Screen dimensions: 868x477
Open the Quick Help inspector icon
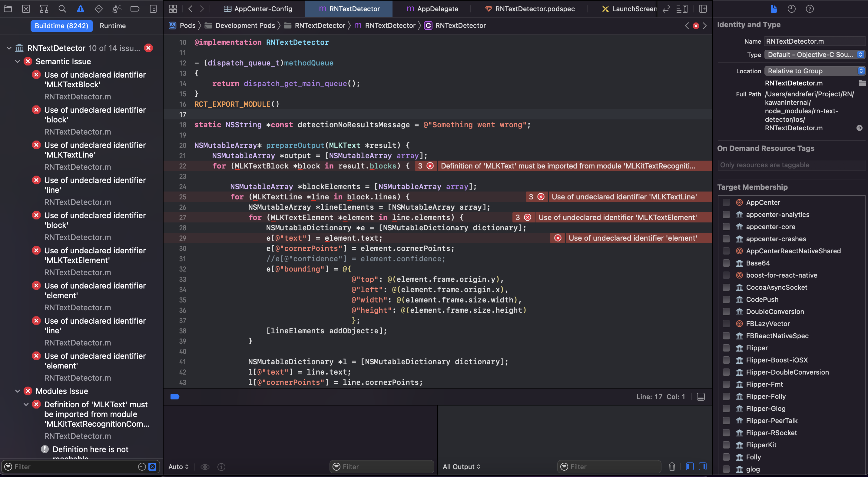(x=810, y=9)
